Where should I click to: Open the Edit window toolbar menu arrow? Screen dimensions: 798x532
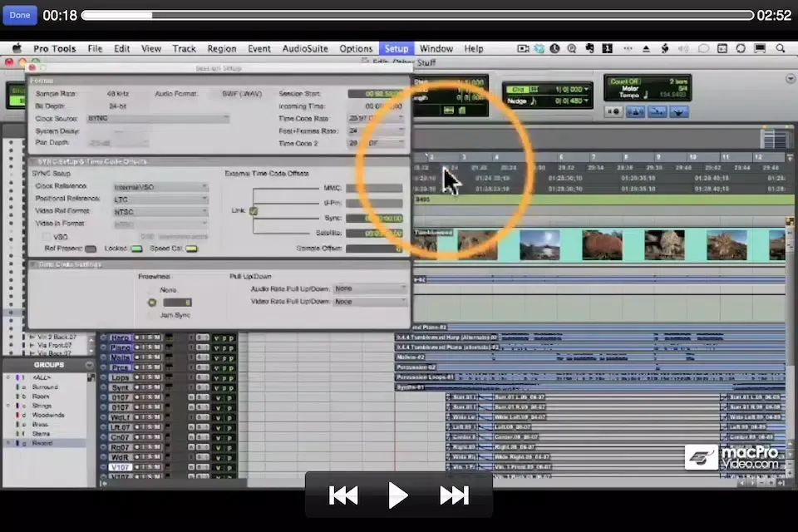pos(790,78)
